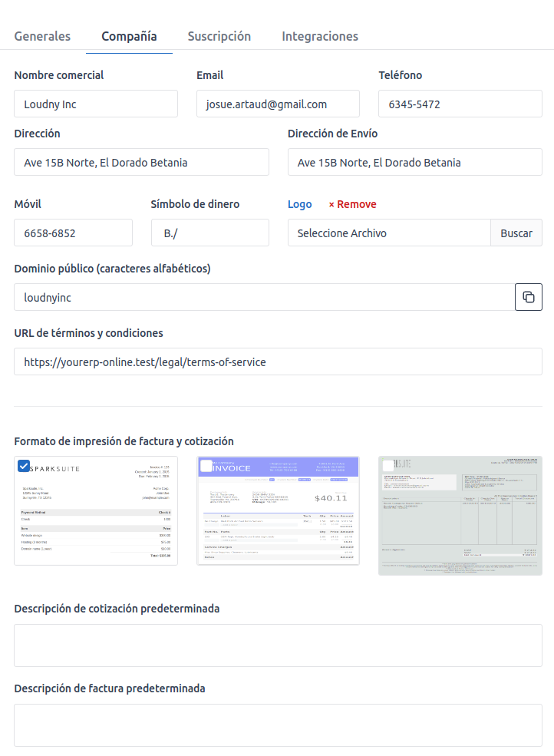Click the copy icon beside public domain

(x=528, y=297)
